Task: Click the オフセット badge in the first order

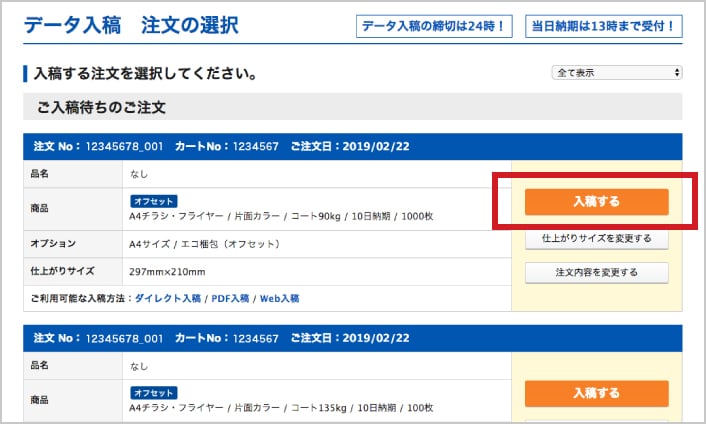Action: [x=153, y=201]
